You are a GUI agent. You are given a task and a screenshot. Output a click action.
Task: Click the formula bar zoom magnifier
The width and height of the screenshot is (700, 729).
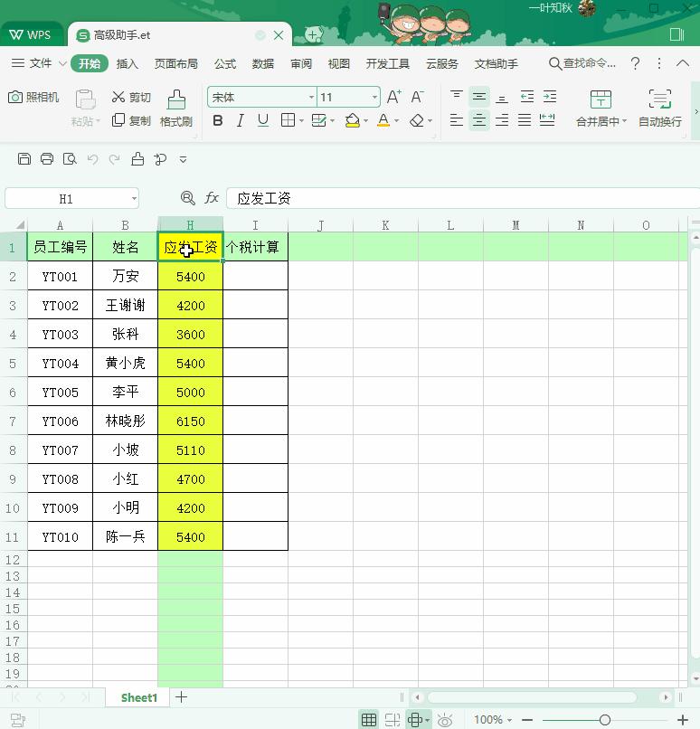click(x=188, y=198)
